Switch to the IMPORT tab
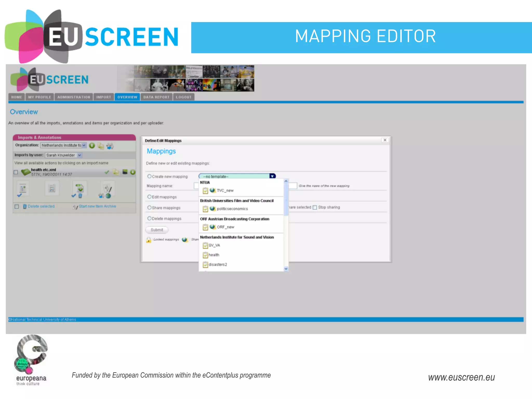Image resolution: width=532 pixels, height=399 pixels. pyautogui.click(x=104, y=97)
